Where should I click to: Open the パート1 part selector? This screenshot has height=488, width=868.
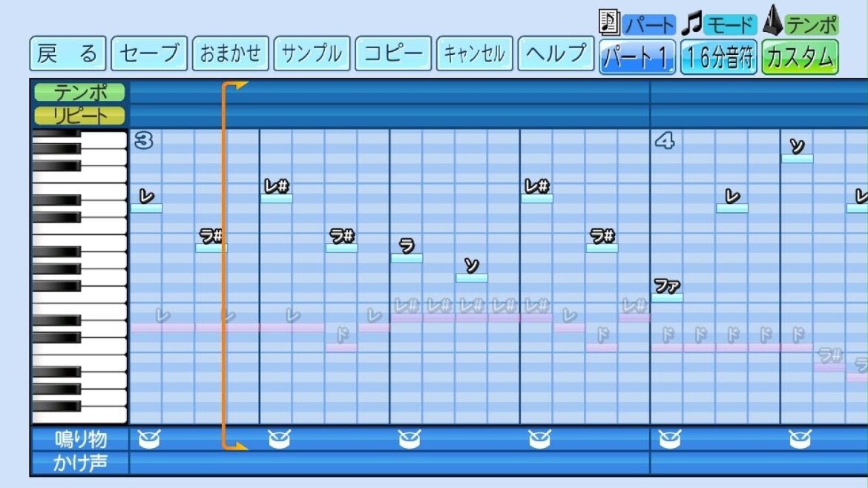point(637,56)
